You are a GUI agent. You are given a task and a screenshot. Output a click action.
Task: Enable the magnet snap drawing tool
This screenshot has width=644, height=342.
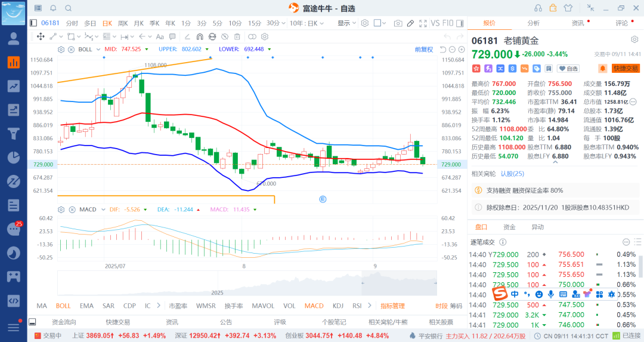click(200, 36)
